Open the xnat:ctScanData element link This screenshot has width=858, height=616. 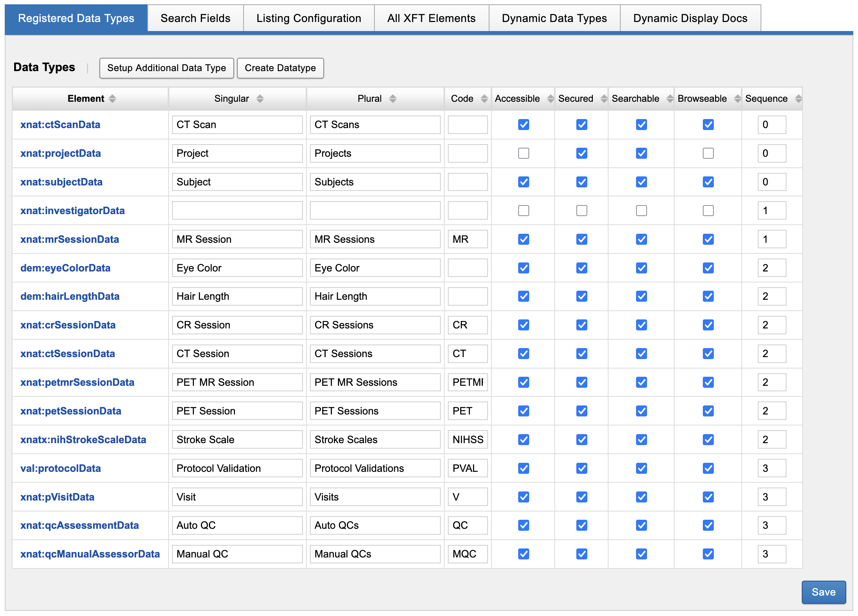pos(60,125)
